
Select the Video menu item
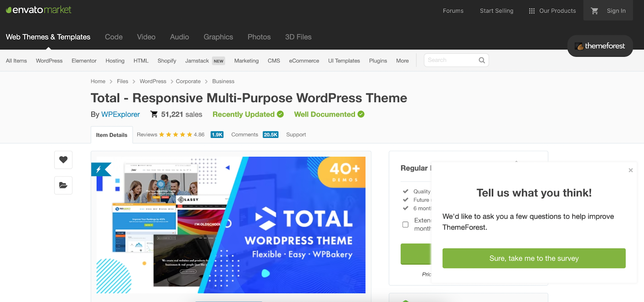click(x=146, y=37)
